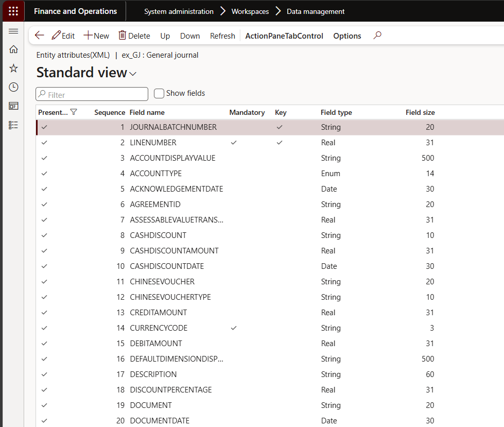Open the Field type column header menu
The width and height of the screenshot is (504, 427).
[336, 112]
